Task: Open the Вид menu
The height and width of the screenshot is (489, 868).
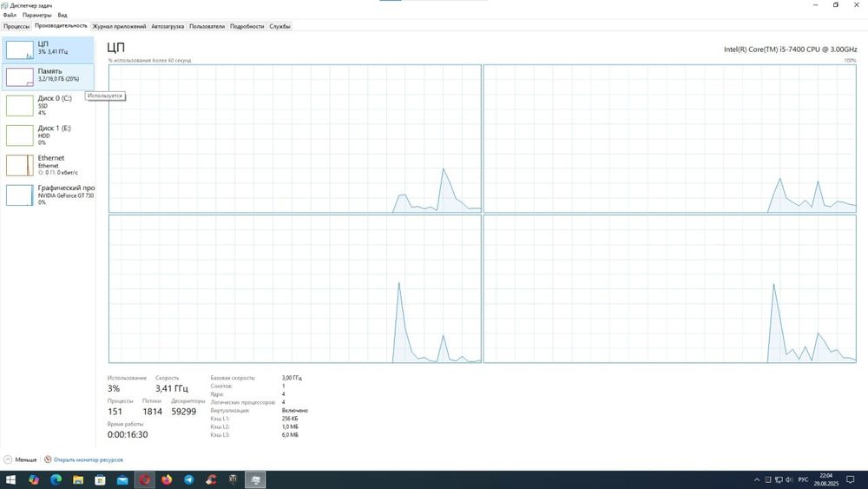Action: tap(62, 15)
